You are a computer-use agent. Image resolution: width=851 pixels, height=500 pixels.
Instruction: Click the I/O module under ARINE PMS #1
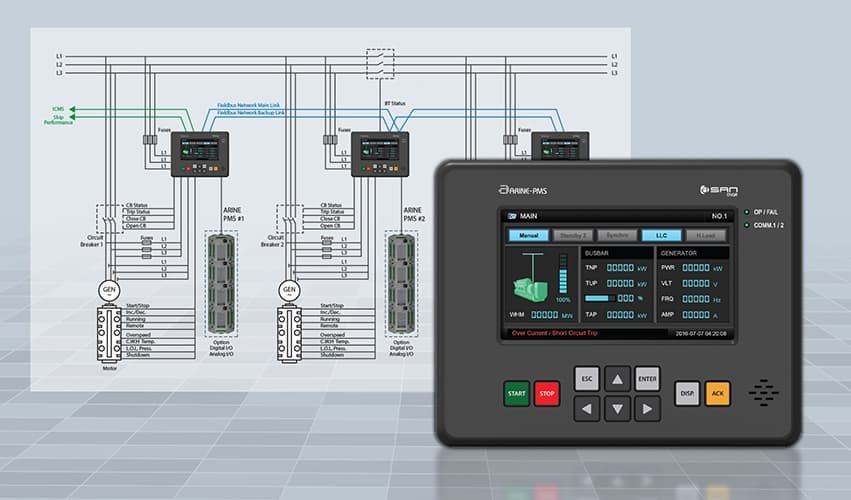pos(221,284)
